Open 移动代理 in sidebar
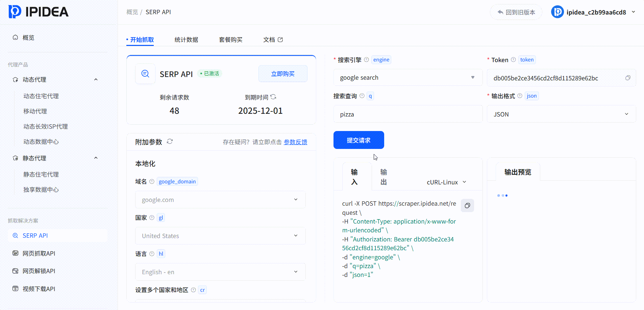644x310 pixels. click(35, 111)
